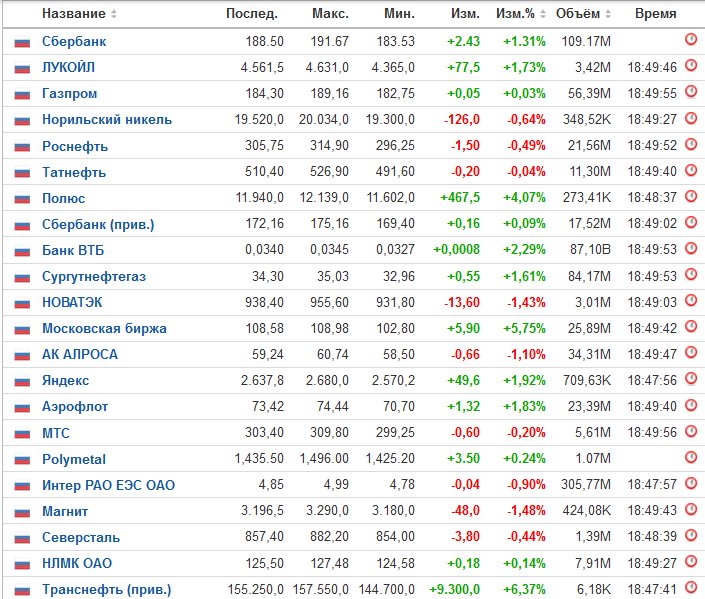The image size is (705, 599).
Task: Click the clock icon in the НОВАТЭК row
Action: [x=691, y=300]
